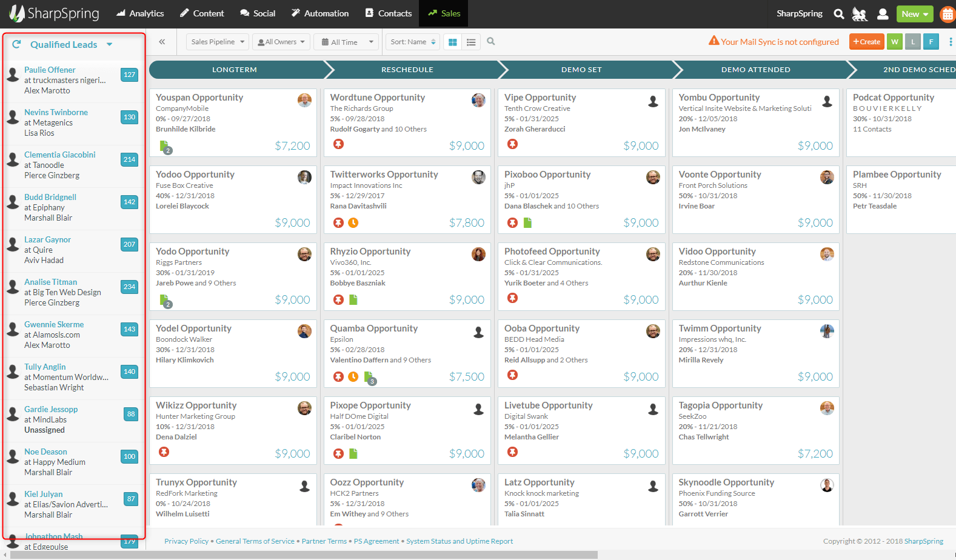Open the green New dropdown

point(915,14)
